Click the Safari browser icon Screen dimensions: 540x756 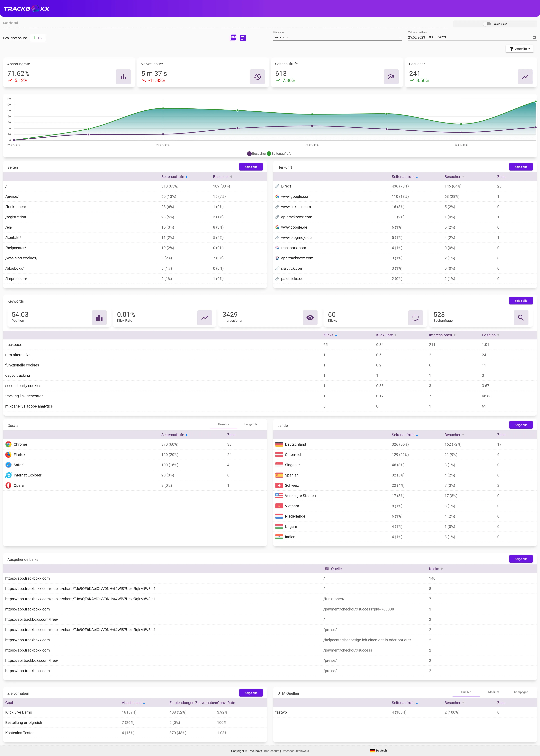(x=8, y=465)
